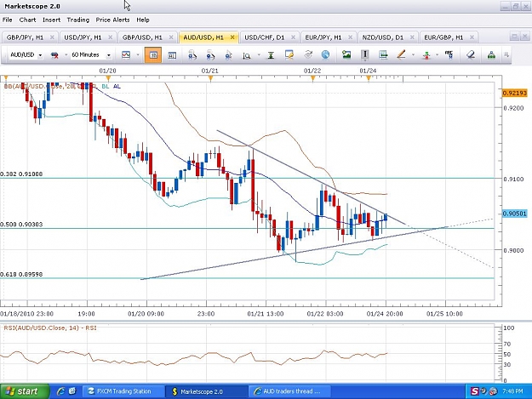Image resolution: width=532 pixels, height=399 pixels.
Task: Close the NZD/USD, D1 tab
Action: click(412, 37)
